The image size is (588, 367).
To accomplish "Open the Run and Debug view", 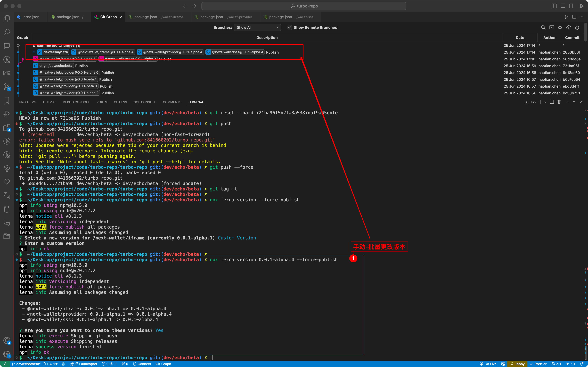I will (7, 114).
